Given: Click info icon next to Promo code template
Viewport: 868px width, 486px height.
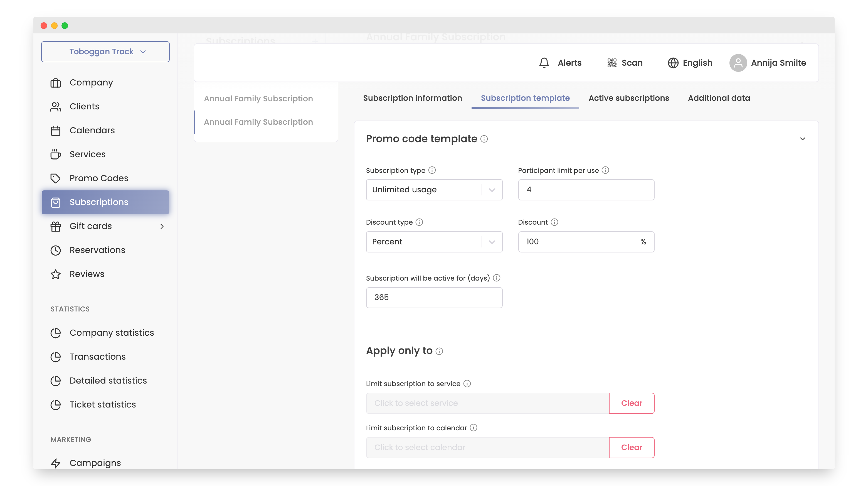Looking at the screenshot, I should click(x=484, y=139).
